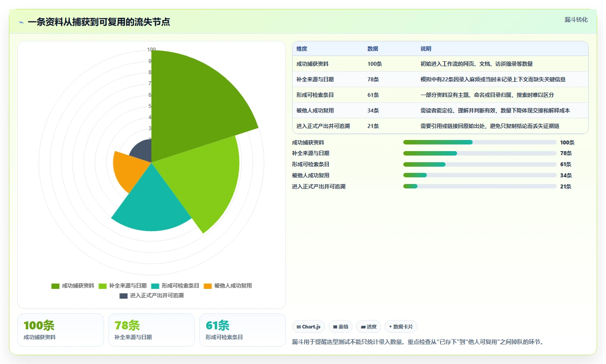Toggle the 补全来源与日期 legend swatch
Viewport: 606px width, 364px height.
pyautogui.click(x=102, y=286)
